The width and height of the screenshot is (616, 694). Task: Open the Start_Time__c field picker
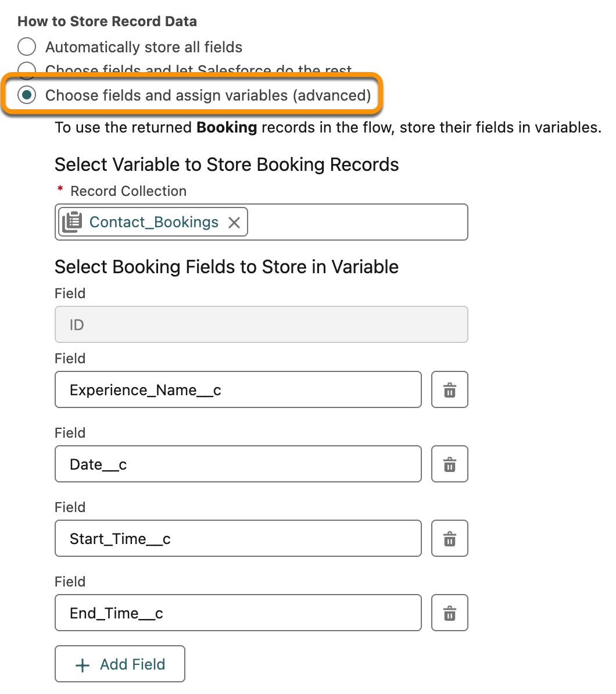(238, 538)
